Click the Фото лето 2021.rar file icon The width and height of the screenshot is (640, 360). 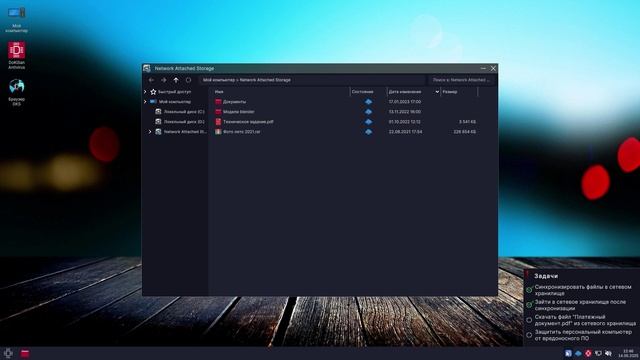pos(218,132)
